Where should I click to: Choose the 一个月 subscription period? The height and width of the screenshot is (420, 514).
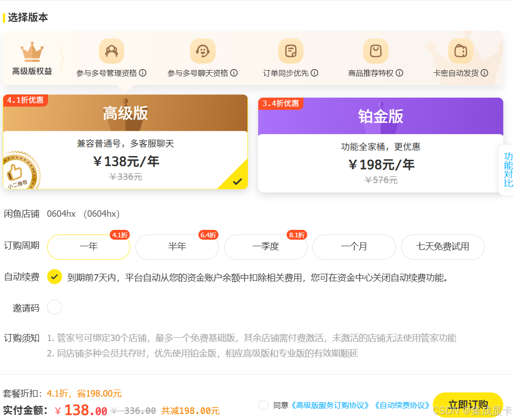pyautogui.click(x=354, y=247)
